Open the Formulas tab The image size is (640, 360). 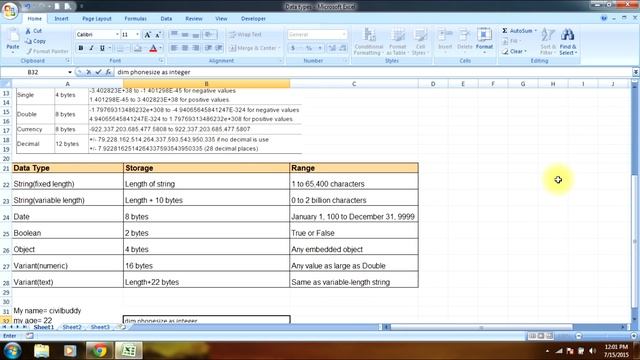pyautogui.click(x=136, y=19)
